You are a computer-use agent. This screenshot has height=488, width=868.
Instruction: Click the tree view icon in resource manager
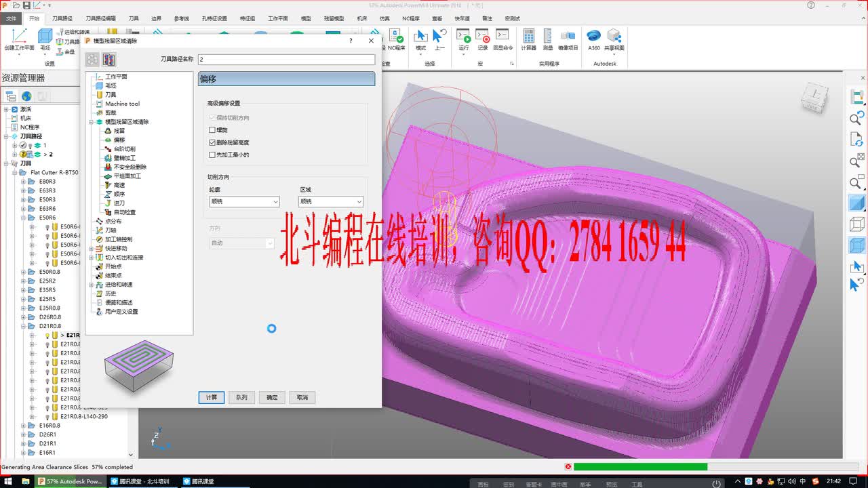(x=11, y=96)
